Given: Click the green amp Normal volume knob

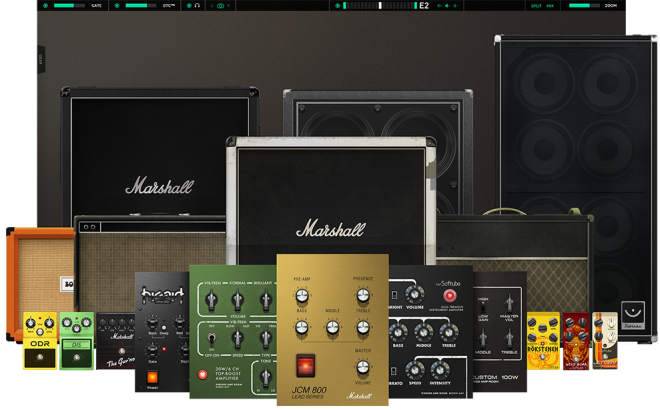Looking at the screenshot, I should click(238, 300).
